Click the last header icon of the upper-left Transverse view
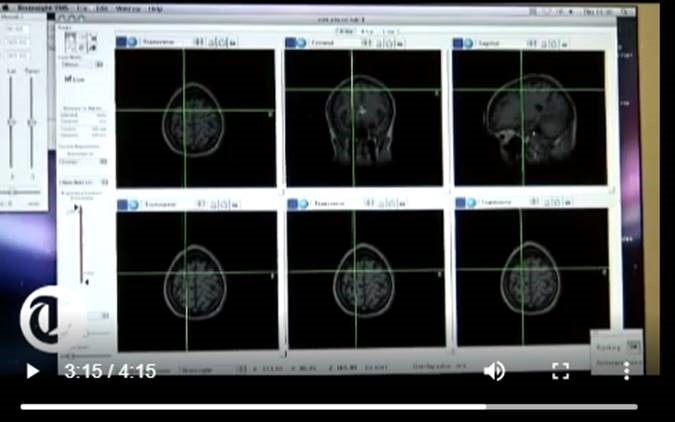The height and width of the screenshot is (422, 675). pos(232,42)
